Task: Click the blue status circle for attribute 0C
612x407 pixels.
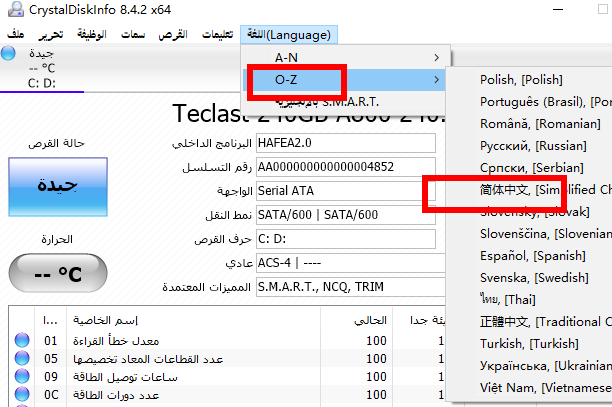Action: click(x=21, y=393)
